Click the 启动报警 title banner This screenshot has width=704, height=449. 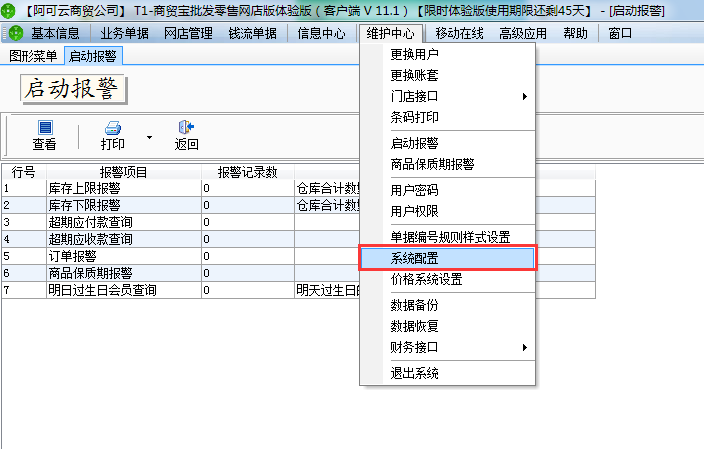73,89
